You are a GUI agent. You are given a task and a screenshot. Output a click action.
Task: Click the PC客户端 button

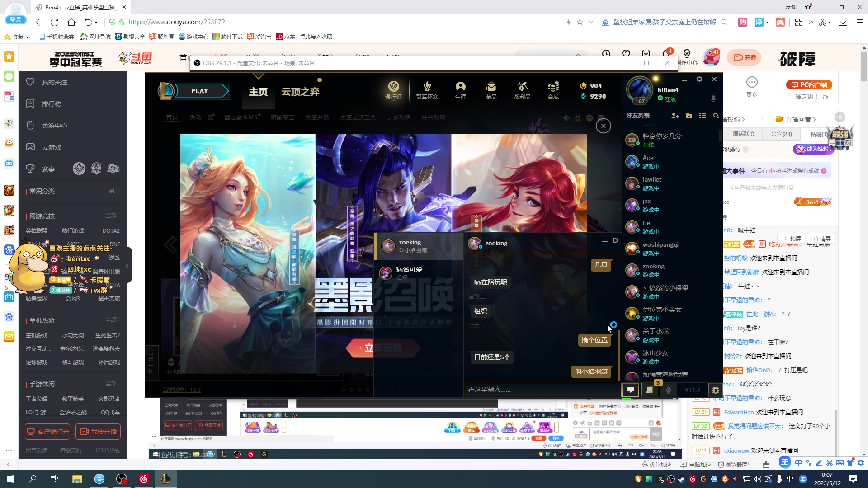[x=809, y=85]
